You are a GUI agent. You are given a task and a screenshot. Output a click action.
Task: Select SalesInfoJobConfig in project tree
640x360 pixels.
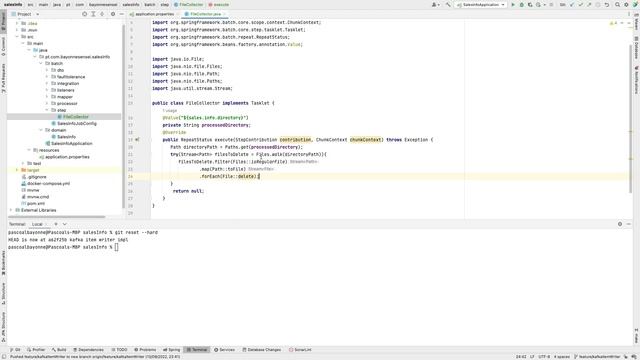pyautogui.click(x=77, y=123)
